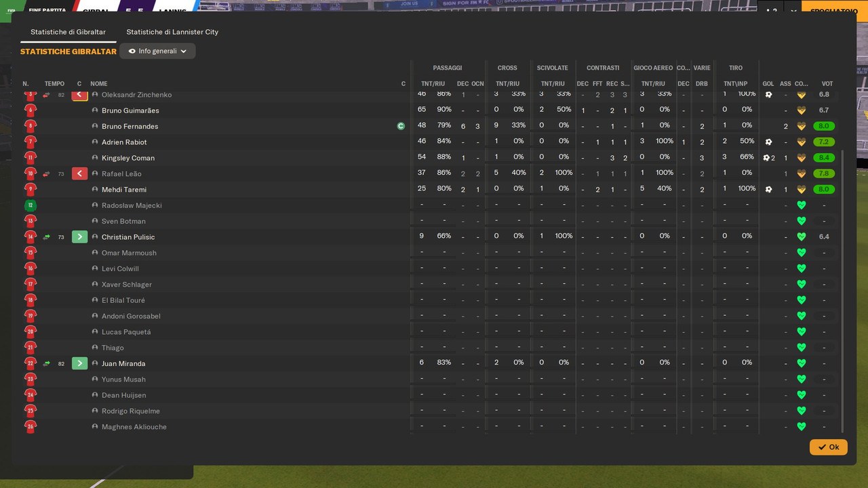Click Omar Marmoush name row
This screenshot has height=488, width=868.
(x=129, y=253)
